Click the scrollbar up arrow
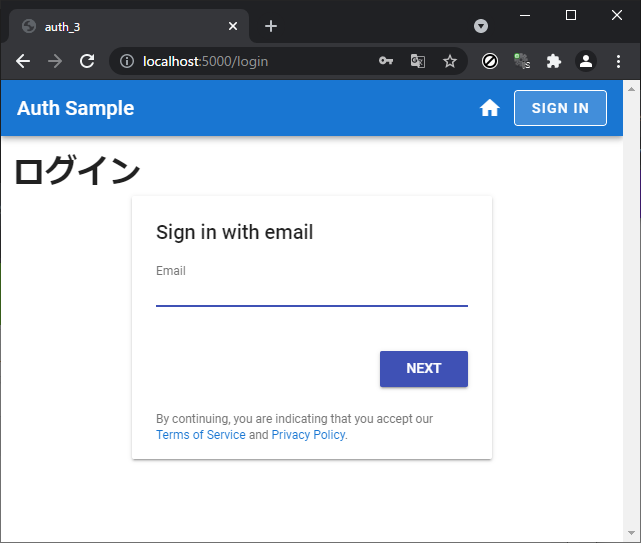Viewport: 641px width, 543px height. 632,89
